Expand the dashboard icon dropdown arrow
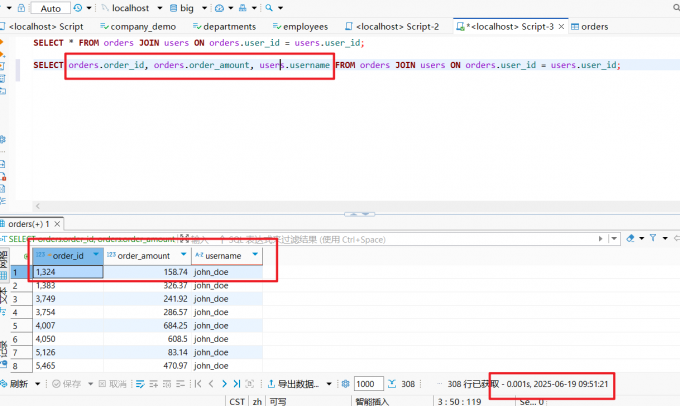680x406 pixels. point(231,8)
